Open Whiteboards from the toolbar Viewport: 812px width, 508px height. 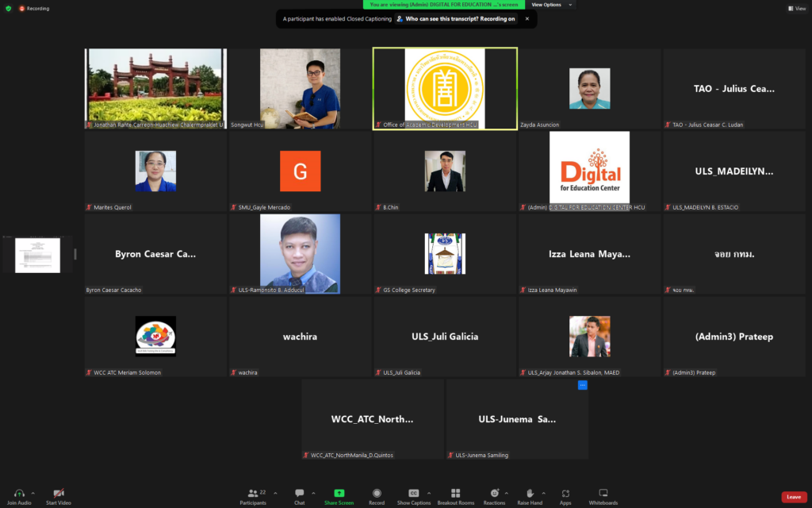(603, 493)
